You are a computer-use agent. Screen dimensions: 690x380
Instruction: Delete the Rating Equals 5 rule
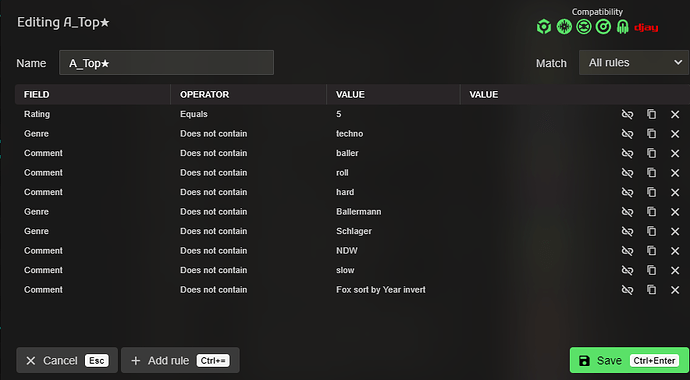pos(675,114)
